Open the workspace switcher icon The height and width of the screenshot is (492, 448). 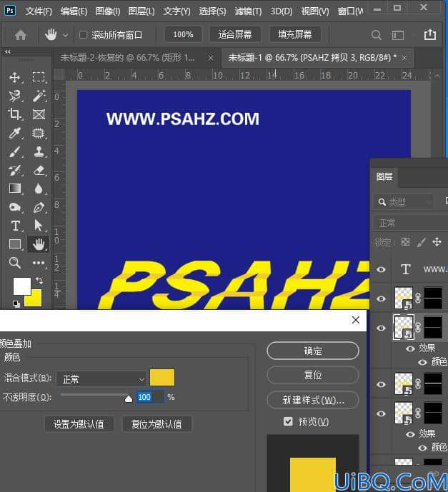[398, 35]
